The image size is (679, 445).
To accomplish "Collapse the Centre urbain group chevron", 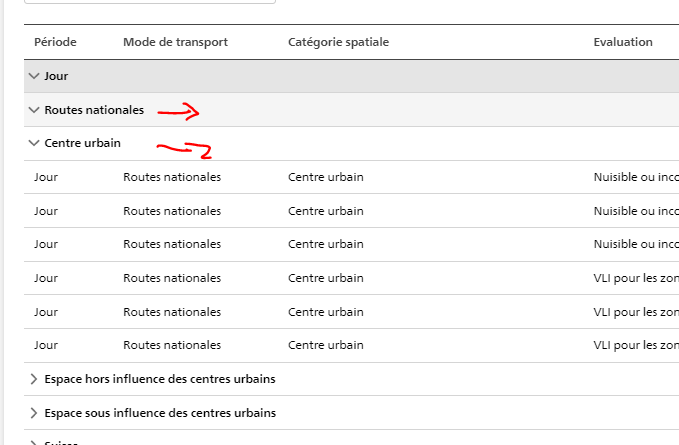I will 34,143.
